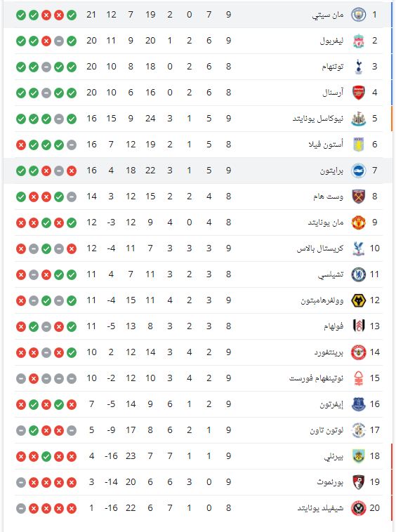Viewport: 396px width, 532px height.
Task: Click the Sheffield United crest
Action: 358,508
